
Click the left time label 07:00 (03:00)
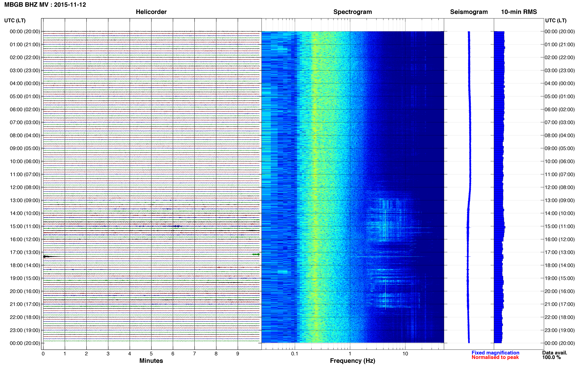[25, 122]
